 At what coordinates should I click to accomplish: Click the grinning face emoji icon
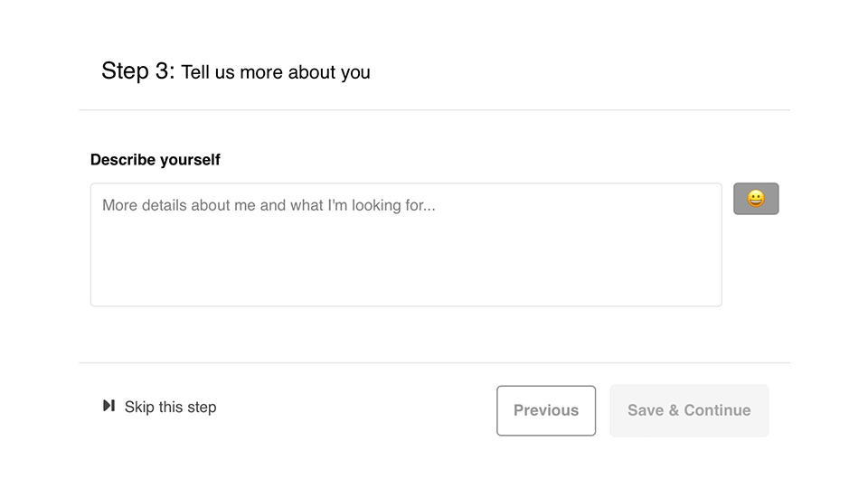click(x=756, y=199)
